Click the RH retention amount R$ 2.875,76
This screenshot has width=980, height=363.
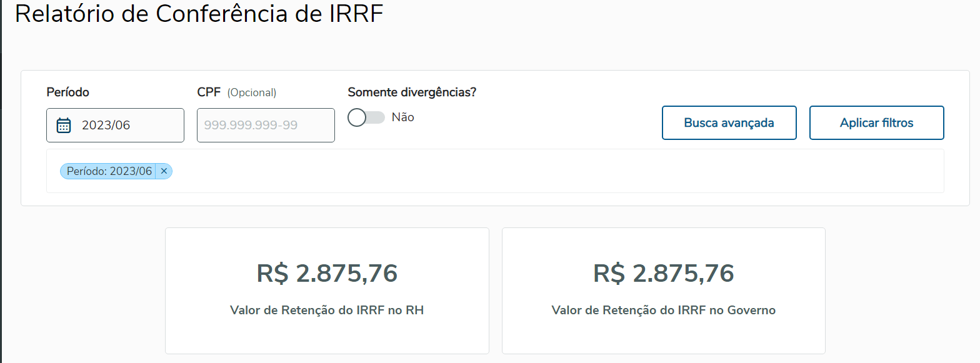click(327, 274)
